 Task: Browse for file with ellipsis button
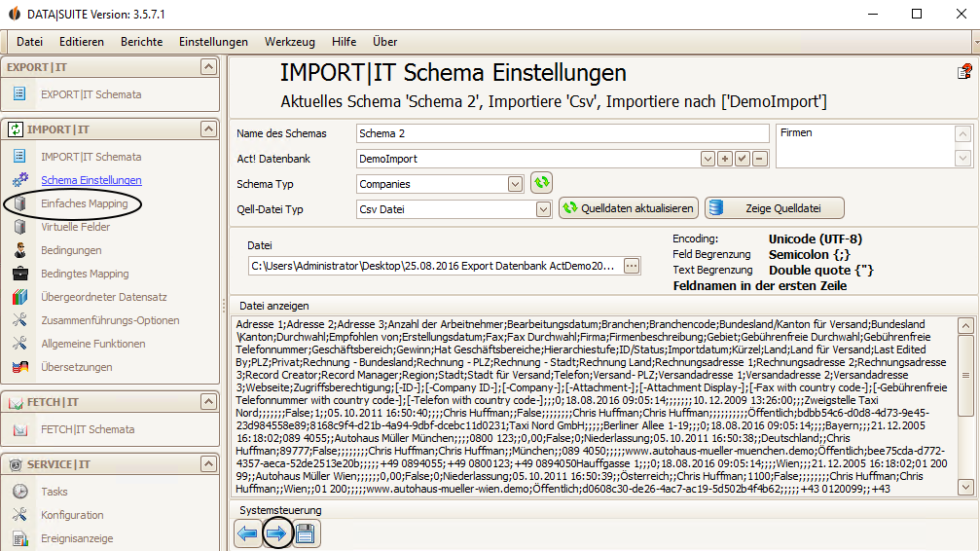[632, 266]
